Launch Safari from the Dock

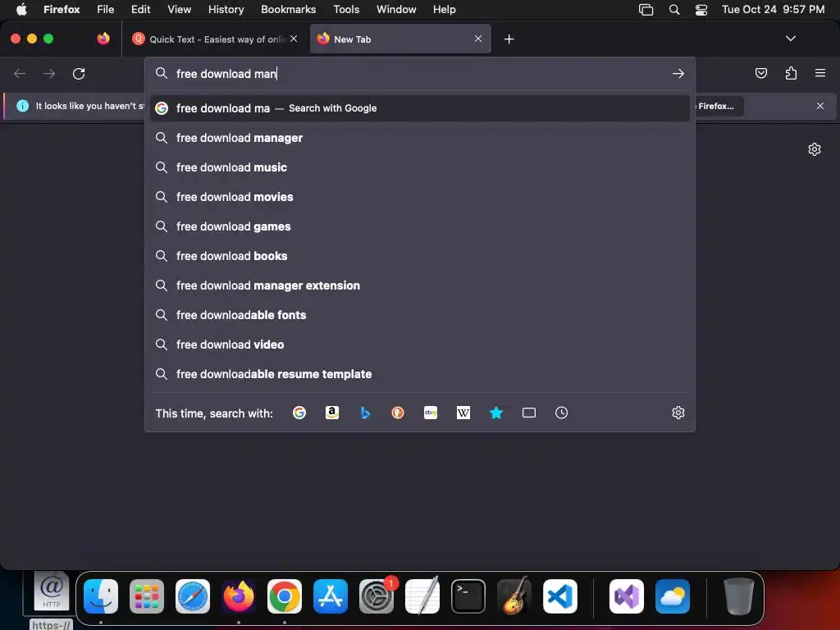click(193, 596)
